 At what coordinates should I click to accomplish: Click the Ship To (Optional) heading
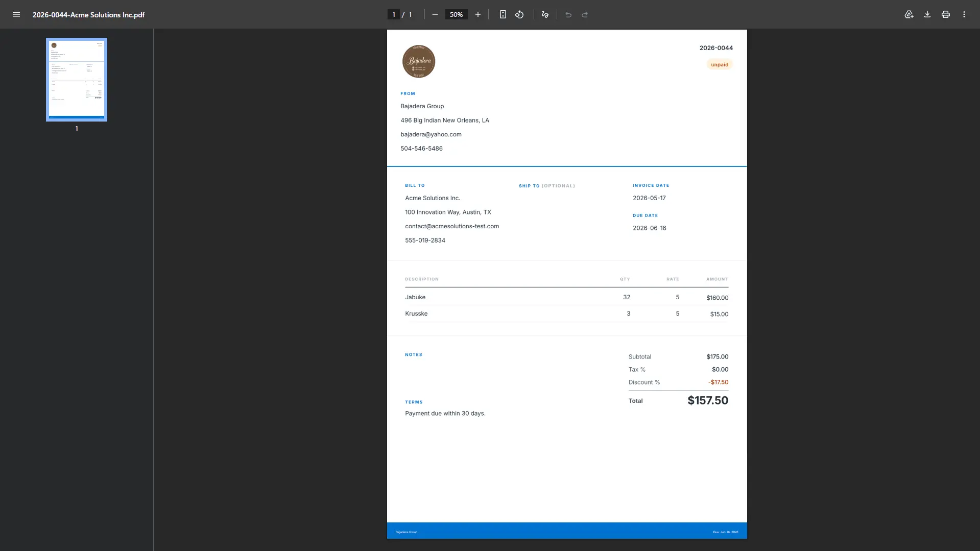[547, 186]
